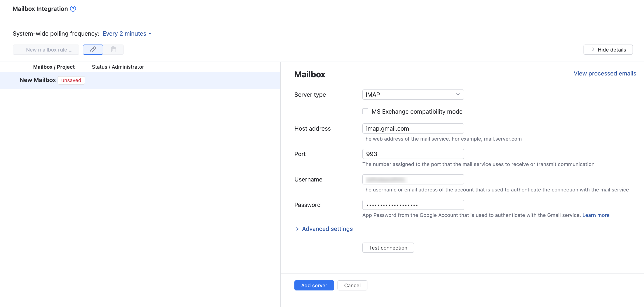The height and width of the screenshot is (307, 644).
Task: Select the unsaved New Mailbox row
Action: click(x=38, y=80)
